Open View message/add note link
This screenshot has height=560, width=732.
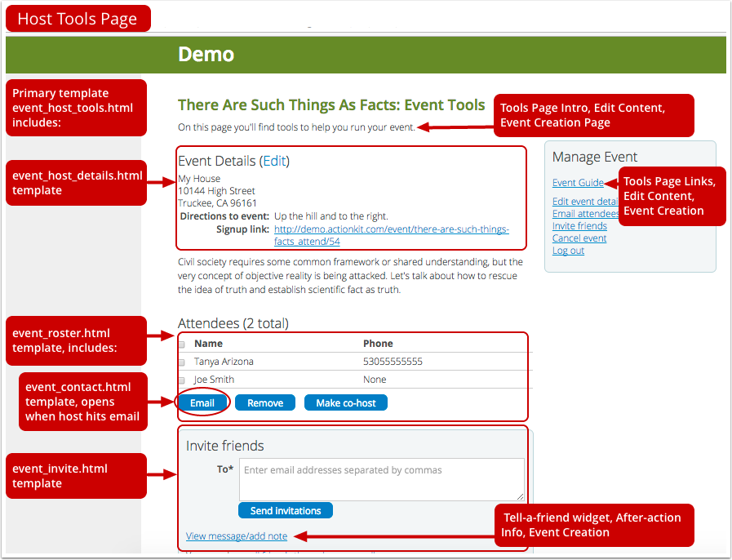[236, 536]
